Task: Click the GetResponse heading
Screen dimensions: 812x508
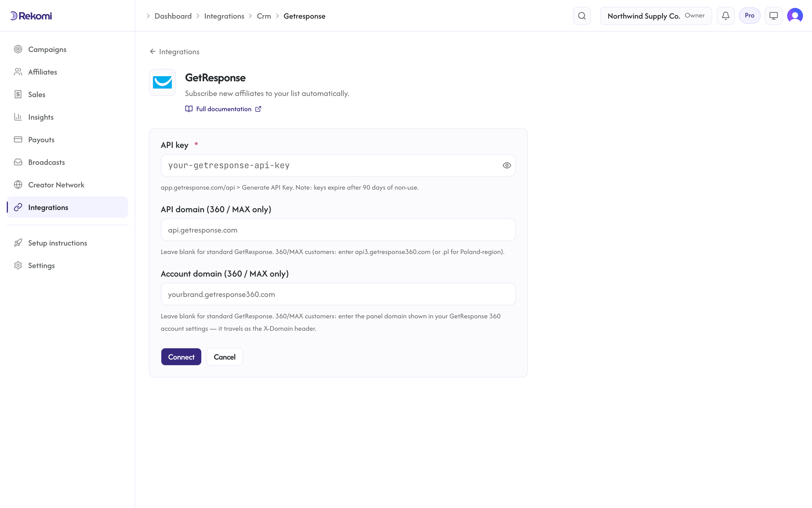Action: [215, 78]
